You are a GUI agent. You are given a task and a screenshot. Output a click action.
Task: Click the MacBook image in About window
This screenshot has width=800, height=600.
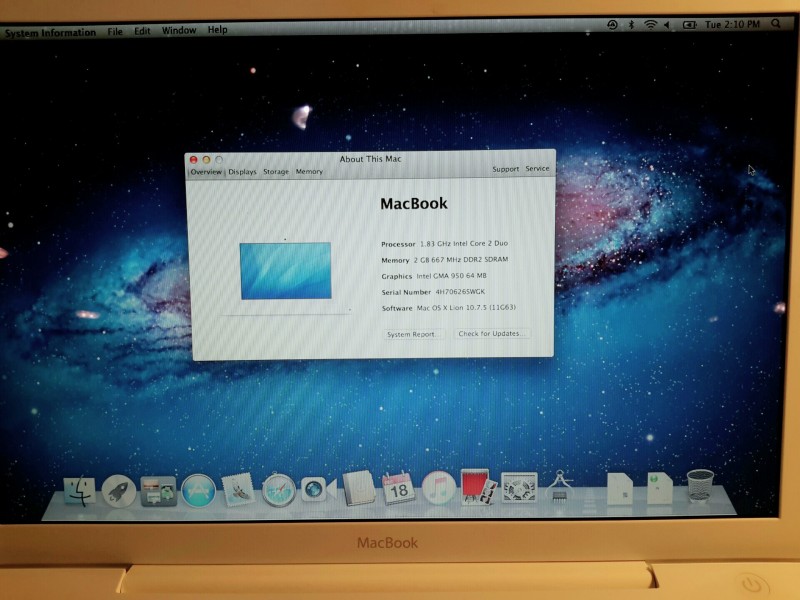[286, 276]
